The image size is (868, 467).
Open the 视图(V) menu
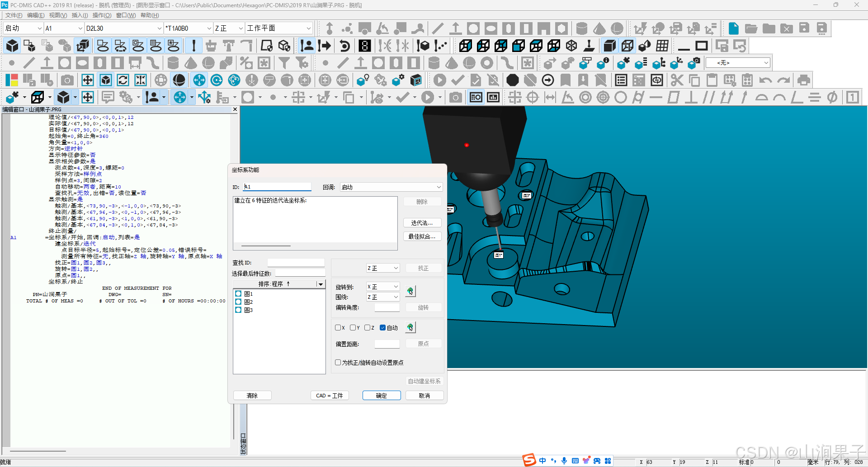pos(58,15)
